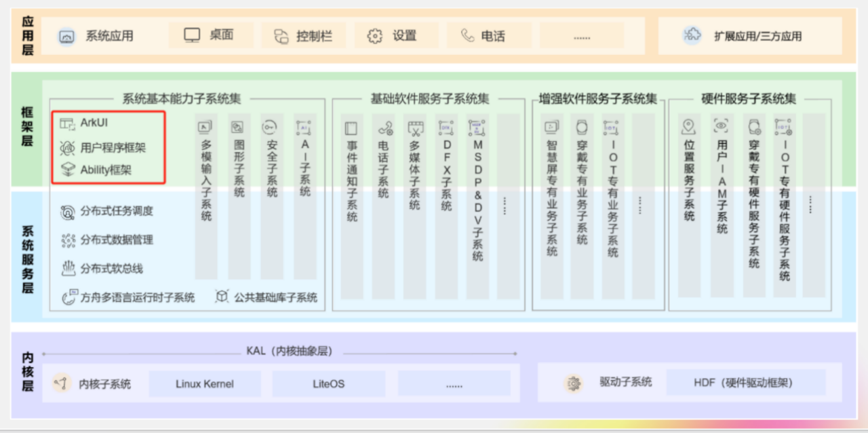Click the puzzle icon beside 扩展应用/三方应用

point(692,35)
